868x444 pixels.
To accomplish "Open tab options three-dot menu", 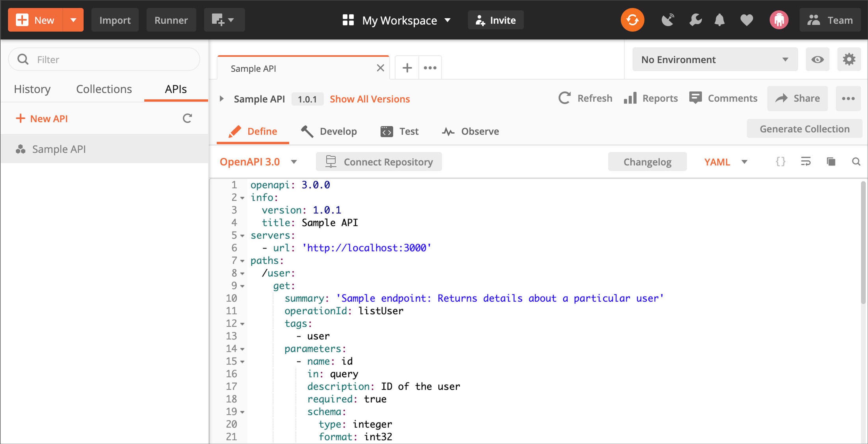I will click(x=430, y=68).
